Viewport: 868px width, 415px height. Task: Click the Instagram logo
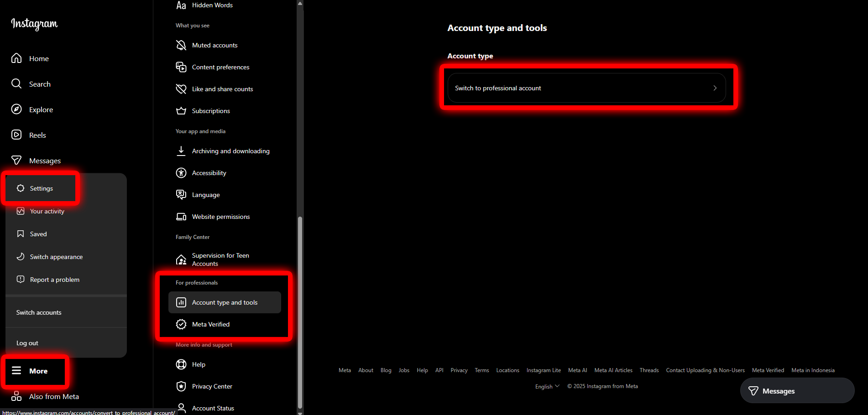tap(34, 24)
